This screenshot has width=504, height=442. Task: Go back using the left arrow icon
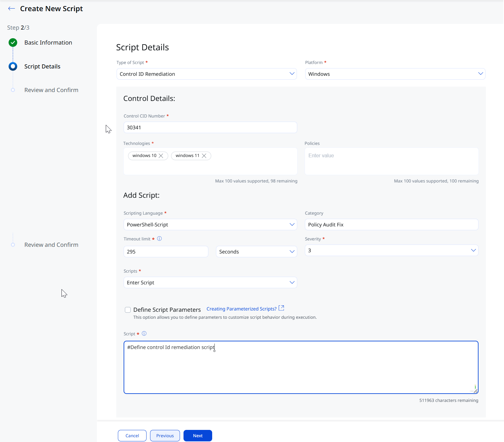[x=11, y=9]
